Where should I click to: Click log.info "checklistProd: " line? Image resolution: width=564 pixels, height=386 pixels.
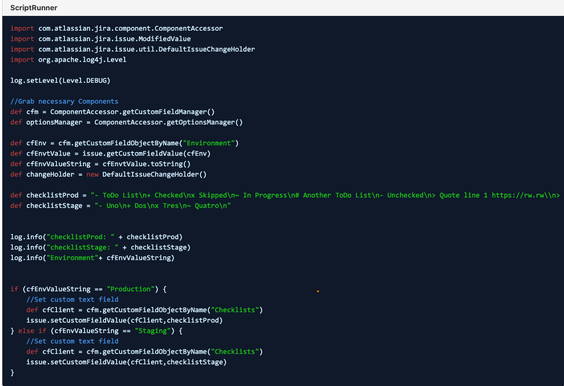96,237
